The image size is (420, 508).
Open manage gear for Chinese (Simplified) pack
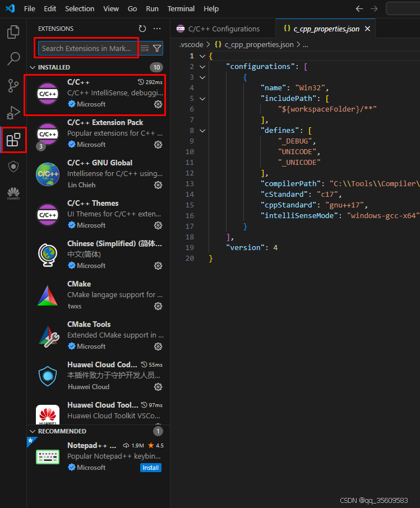(x=158, y=266)
